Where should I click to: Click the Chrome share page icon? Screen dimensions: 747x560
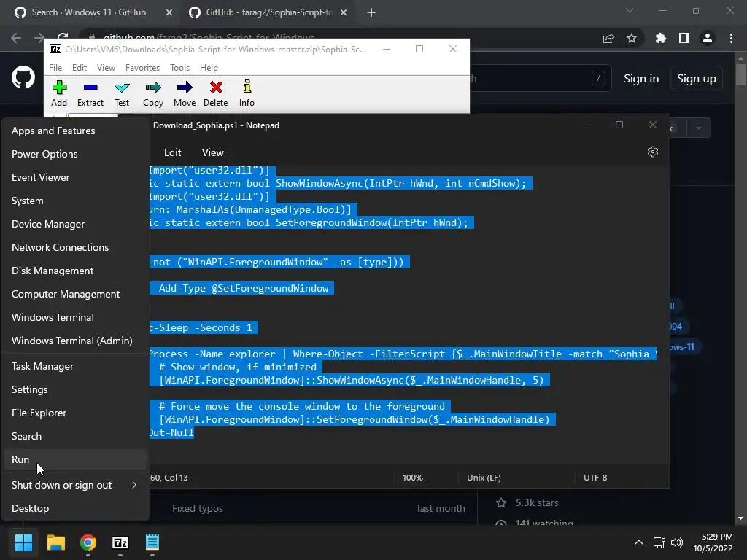click(x=608, y=38)
